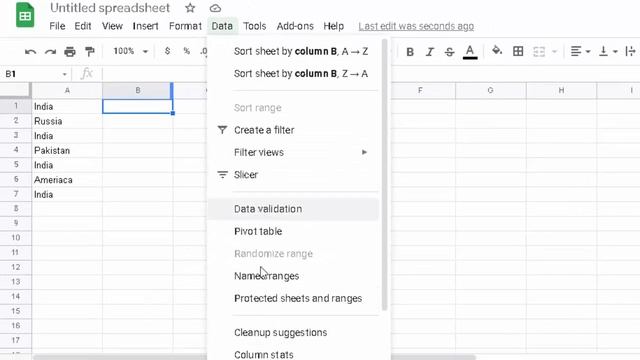Click the Slicer icon in Data menu
The image size is (640, 360).
coord(222,175)
